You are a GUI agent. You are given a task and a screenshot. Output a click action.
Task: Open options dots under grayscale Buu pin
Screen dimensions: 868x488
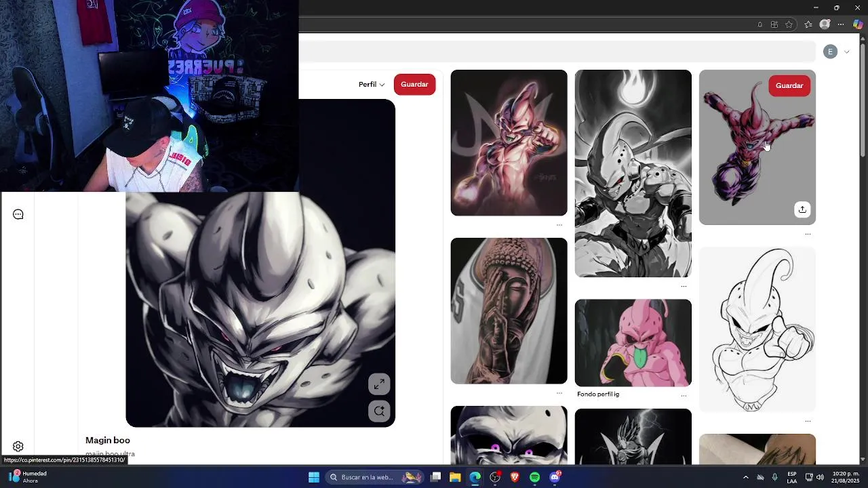point(684,286)
